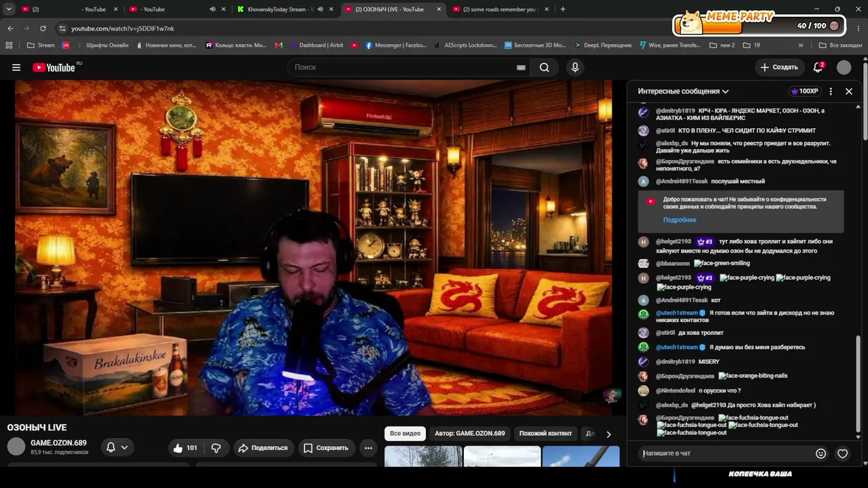Open the Stream bookmark folder
The height and width of the screenshot is (488, 868).
tap(41, 45)
